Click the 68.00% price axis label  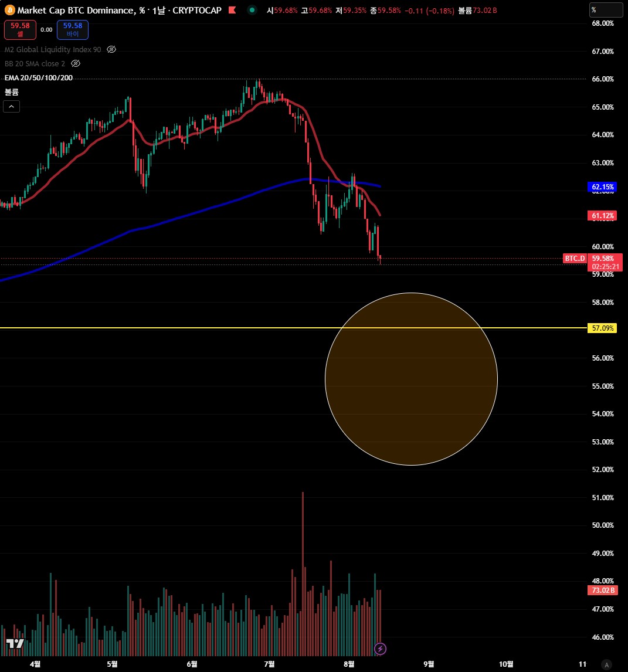click(603, 23)
